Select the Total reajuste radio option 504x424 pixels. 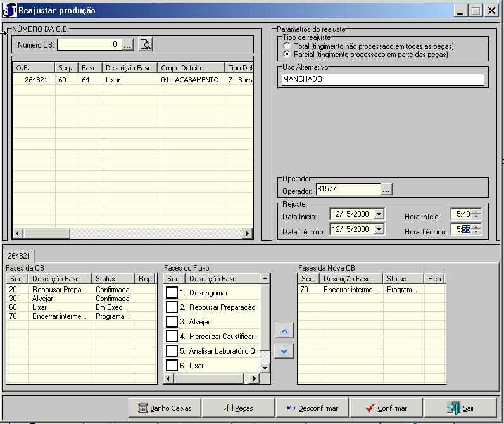click(287, 46)
